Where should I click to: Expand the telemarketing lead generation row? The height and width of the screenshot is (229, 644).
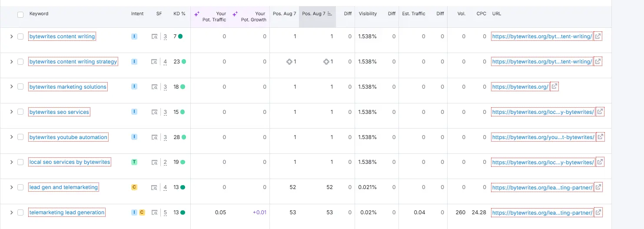[x=11, y=212]
